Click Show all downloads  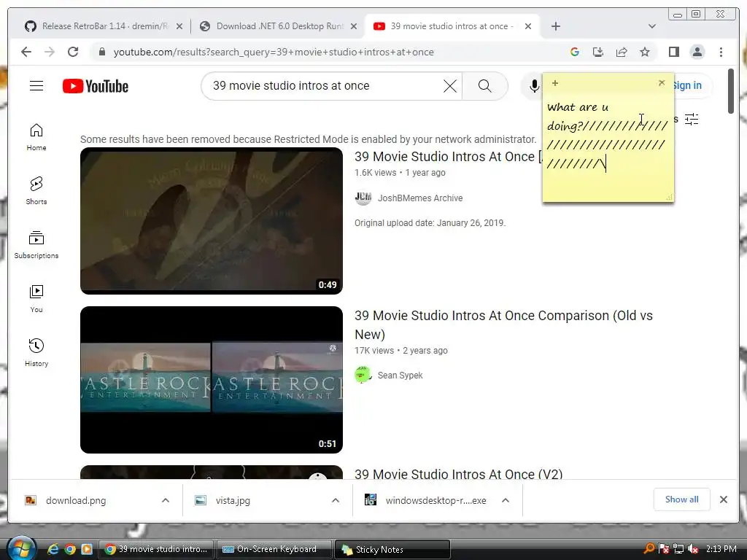[682, 499]
